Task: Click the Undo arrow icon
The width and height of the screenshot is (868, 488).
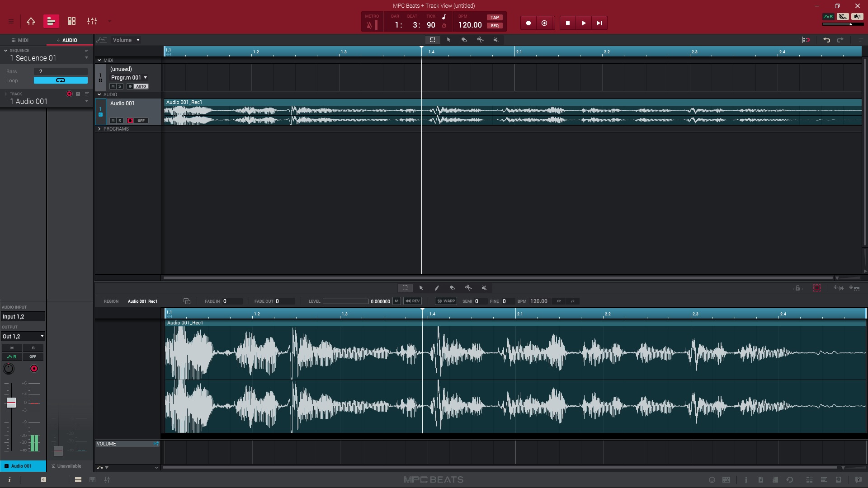Action: (826, 40)
